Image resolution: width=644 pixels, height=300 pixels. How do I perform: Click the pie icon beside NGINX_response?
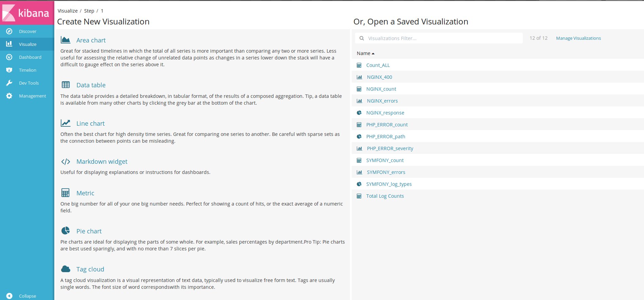point(359,112)
